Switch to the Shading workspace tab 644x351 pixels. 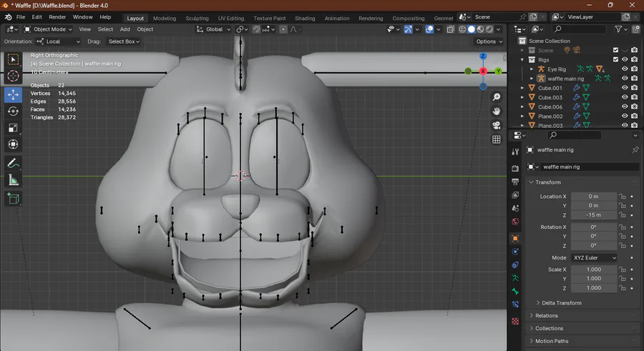(305, 19)
